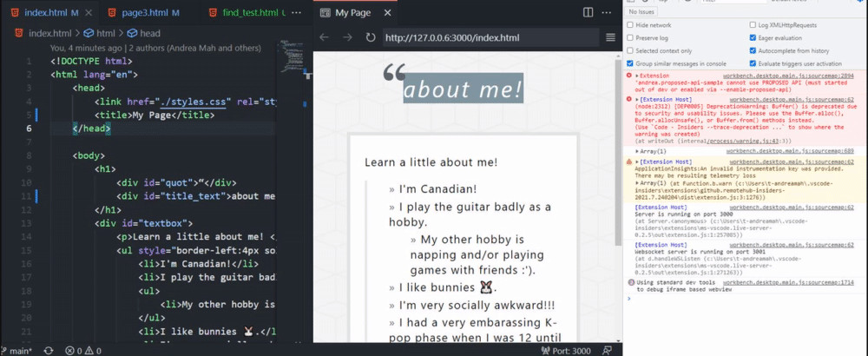Click the split editor icon

(588, 12)
